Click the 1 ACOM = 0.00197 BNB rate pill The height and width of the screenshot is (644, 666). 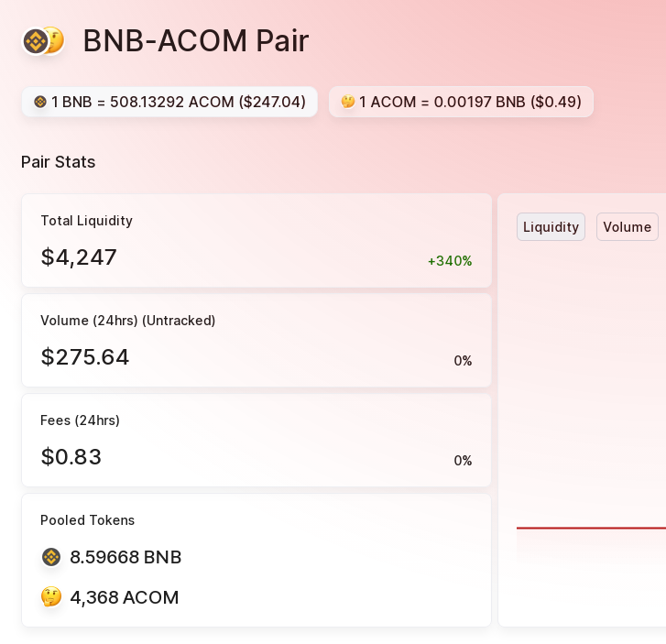coord(462,102)
